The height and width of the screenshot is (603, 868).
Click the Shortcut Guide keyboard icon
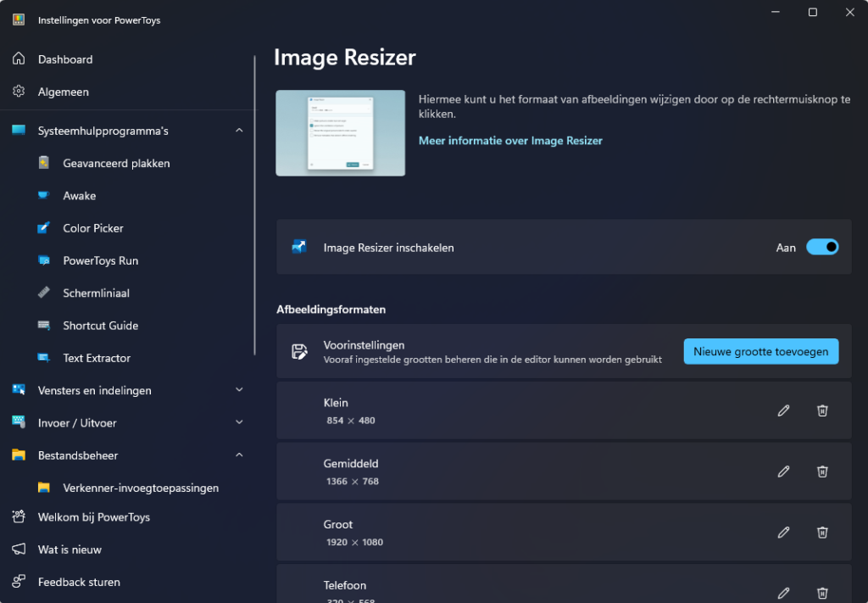(x=44, y=325)
